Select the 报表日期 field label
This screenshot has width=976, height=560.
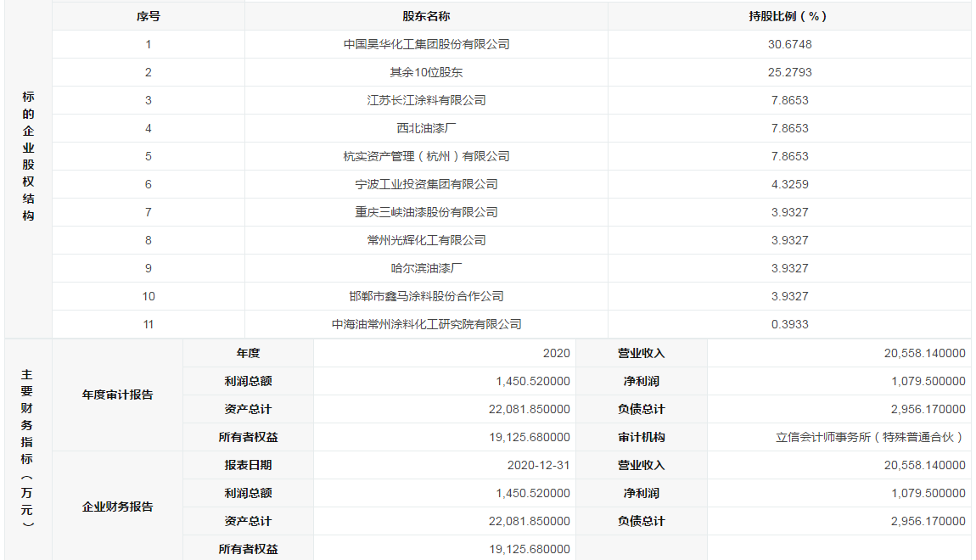(x=248, y=465)
